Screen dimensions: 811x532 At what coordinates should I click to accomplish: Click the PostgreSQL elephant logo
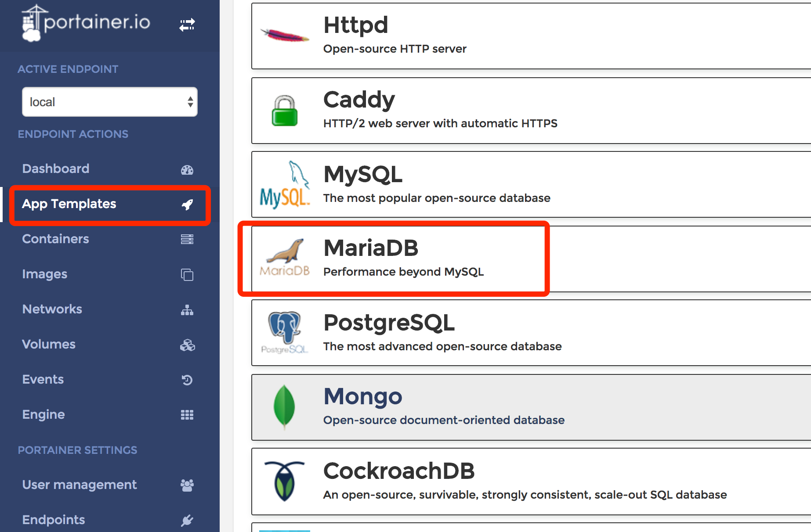pyautogui.click(x=285, y=332)
